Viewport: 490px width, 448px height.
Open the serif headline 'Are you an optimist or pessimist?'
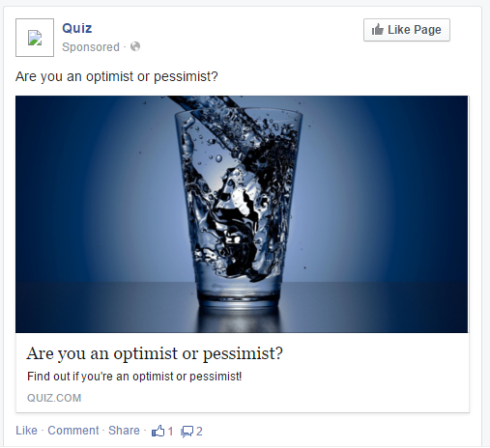(155, 353)
